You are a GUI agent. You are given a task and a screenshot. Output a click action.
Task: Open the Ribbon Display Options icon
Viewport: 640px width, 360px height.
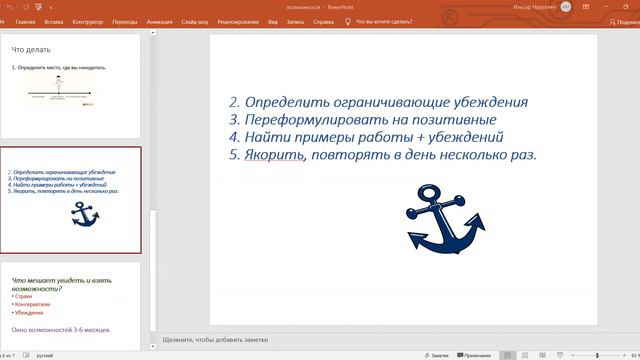[x=586, y=7]
